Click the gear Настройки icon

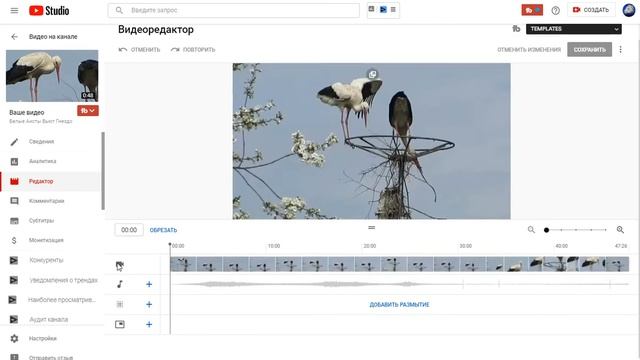tap(14, 338)
